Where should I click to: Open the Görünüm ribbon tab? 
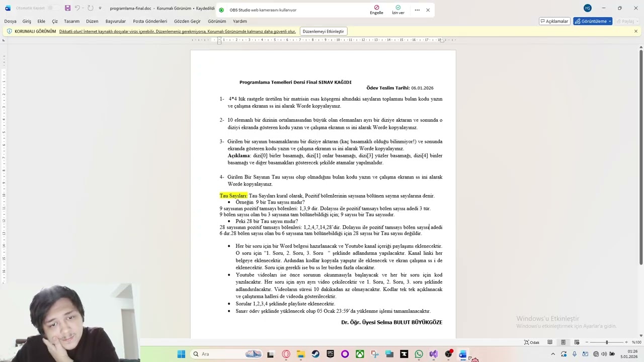tap(217, 21)
